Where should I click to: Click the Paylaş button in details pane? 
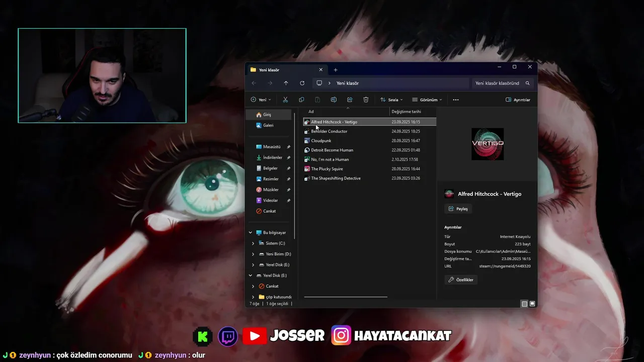[x=458, y=209]
